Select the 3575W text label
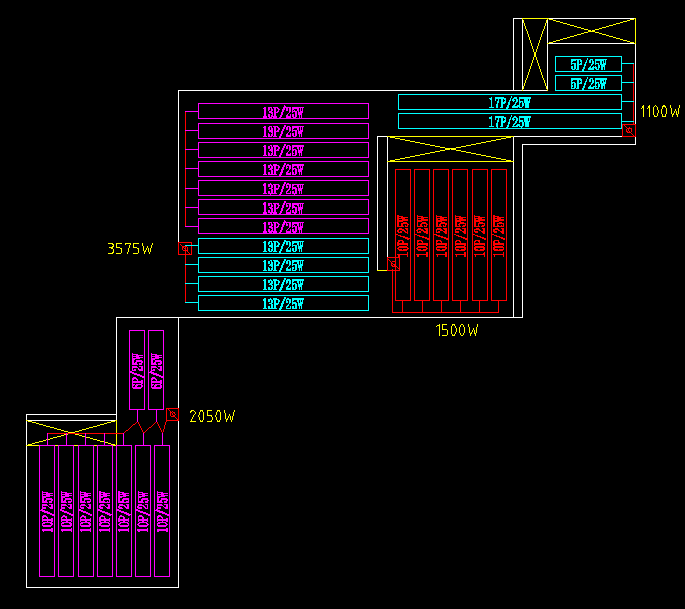The image size is (685, 609). [x=130, y=249]
